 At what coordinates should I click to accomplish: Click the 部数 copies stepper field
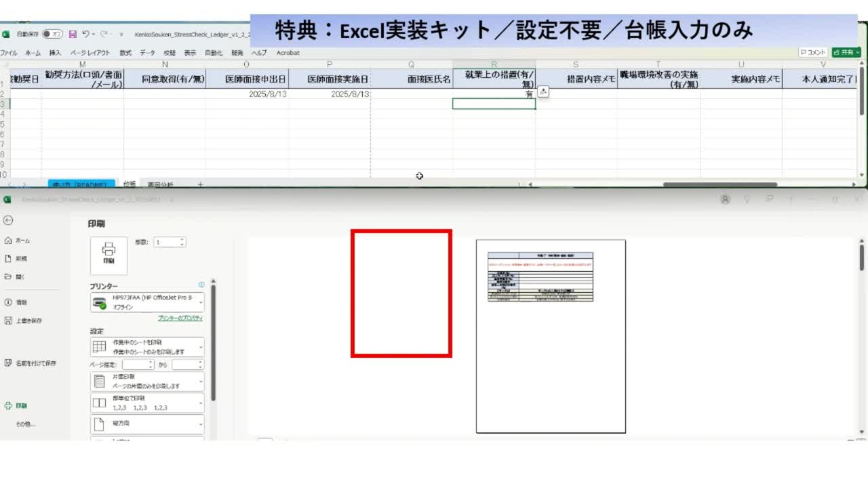click(170, 242)
